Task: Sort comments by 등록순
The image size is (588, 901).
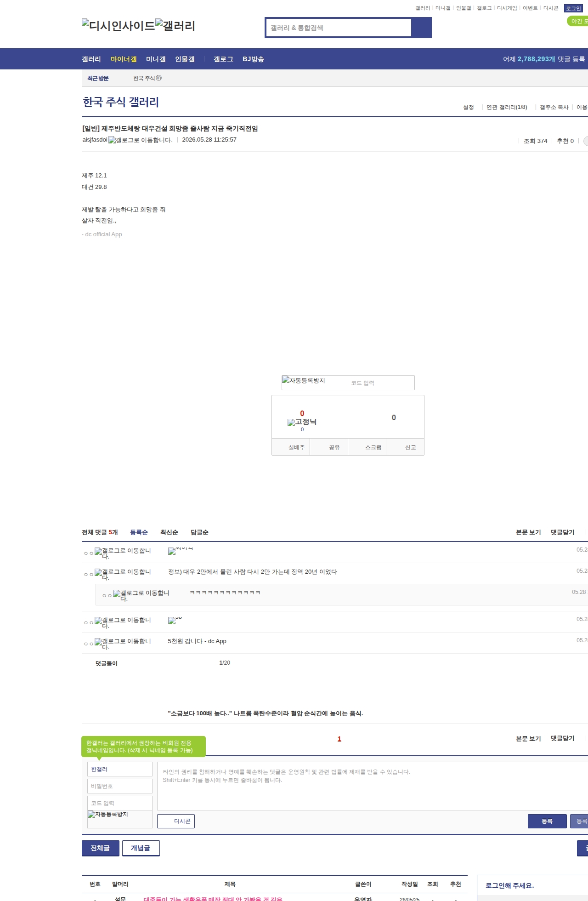Action: pyautogui.click(x=139, y=532)
